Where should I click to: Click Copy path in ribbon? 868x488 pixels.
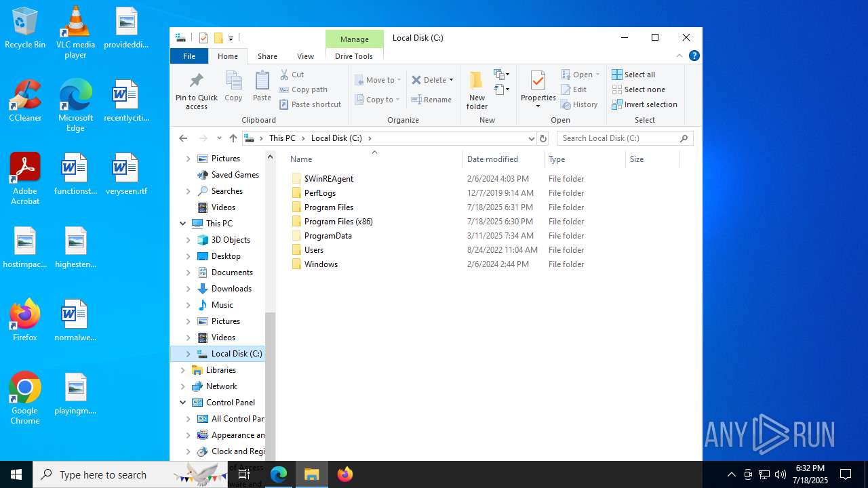click(x=303, y=89)
